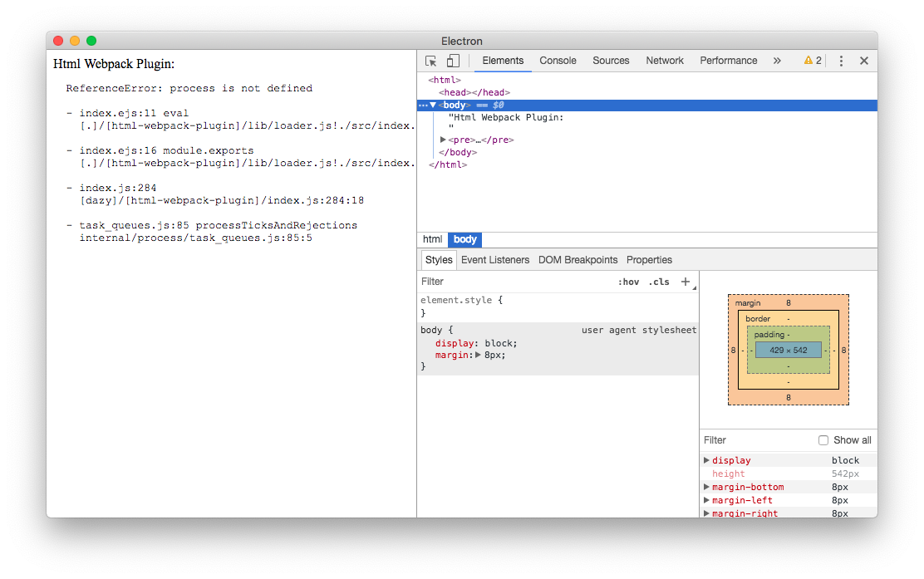Click the task_queues.js:85 processTicksAndRejections line
The image size is (924, 579).
[218, 226]
